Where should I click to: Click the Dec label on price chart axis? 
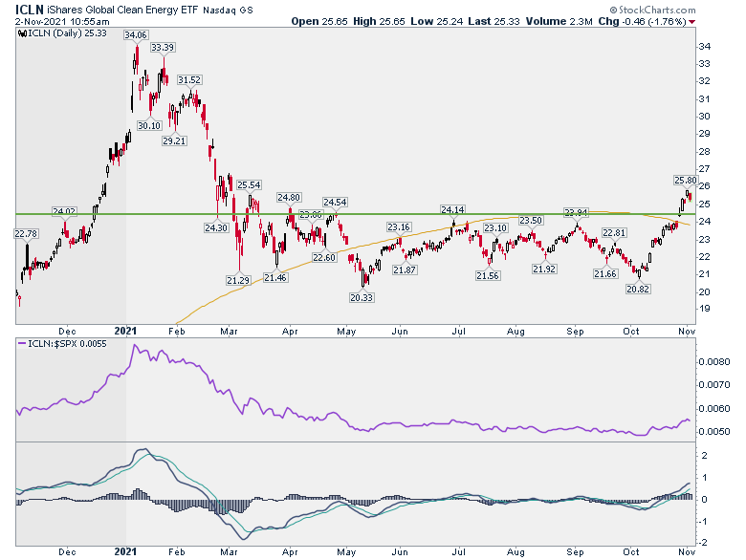[x=67, y=332]
